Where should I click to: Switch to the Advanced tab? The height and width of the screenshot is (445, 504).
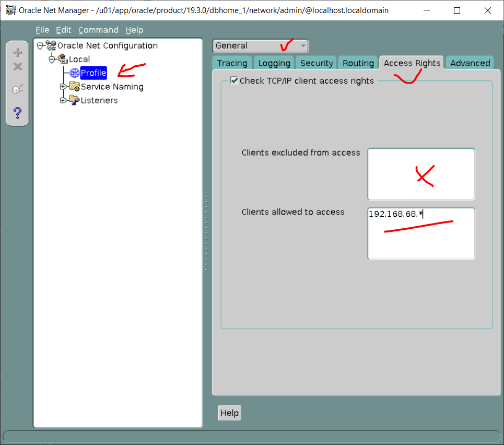point(470,63)
